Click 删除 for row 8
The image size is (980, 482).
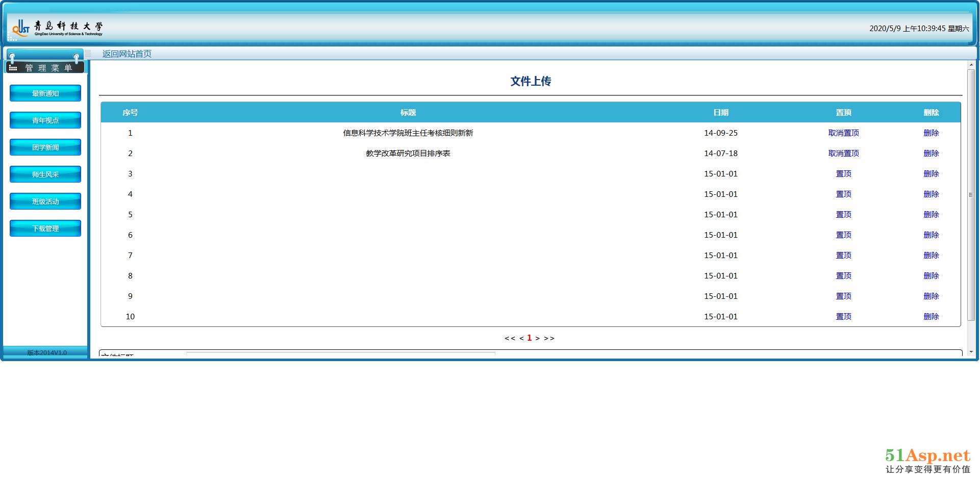tap(931, 275)
